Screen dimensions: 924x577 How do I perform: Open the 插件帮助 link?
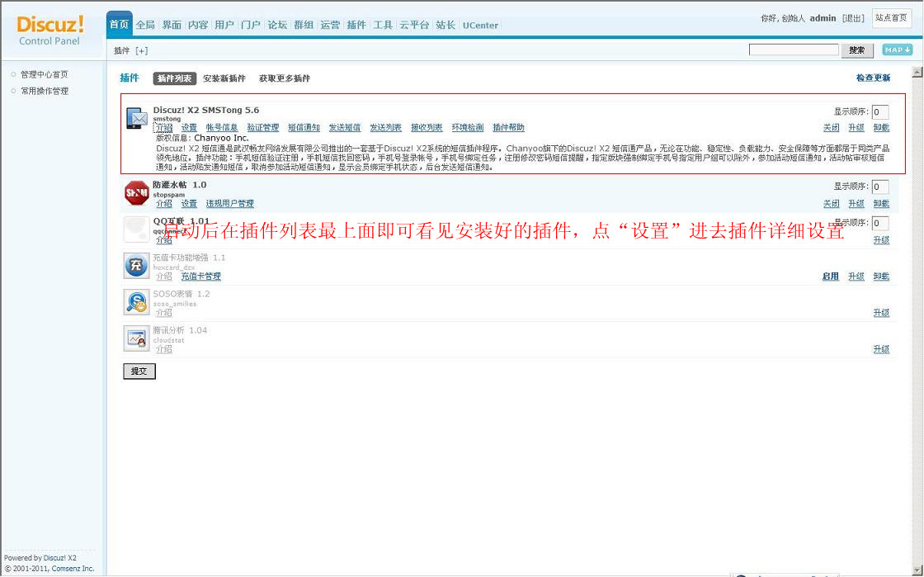[x=508, y=127]
